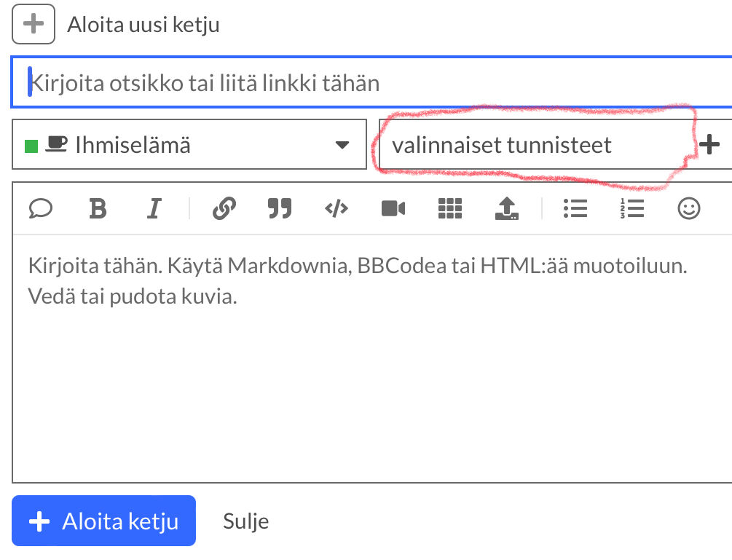
Task: Click the plus button next to tags field
Action: pyautogui.click(x=709, y=145)
